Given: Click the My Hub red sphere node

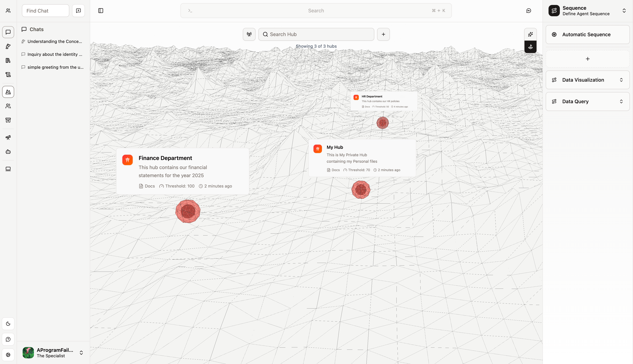Looking at the screenshot, I should pos(361,190).
